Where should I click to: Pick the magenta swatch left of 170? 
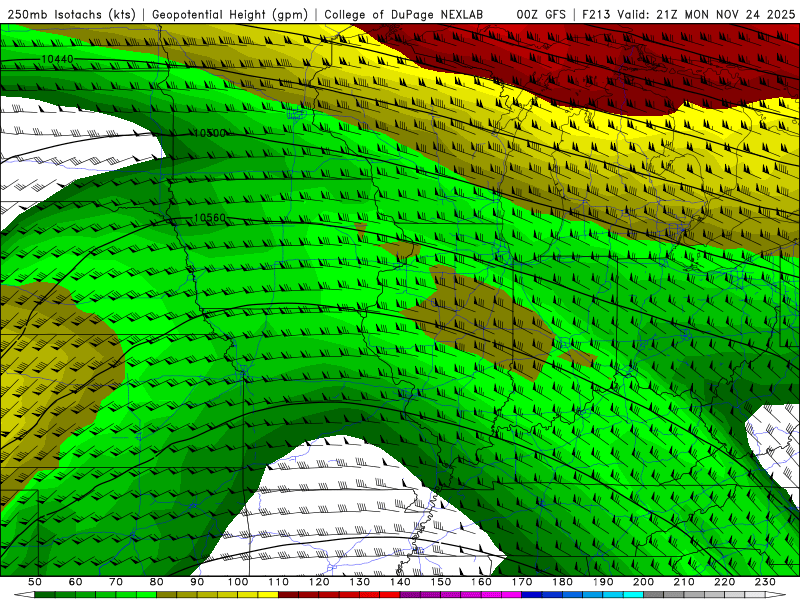[511, 594]
